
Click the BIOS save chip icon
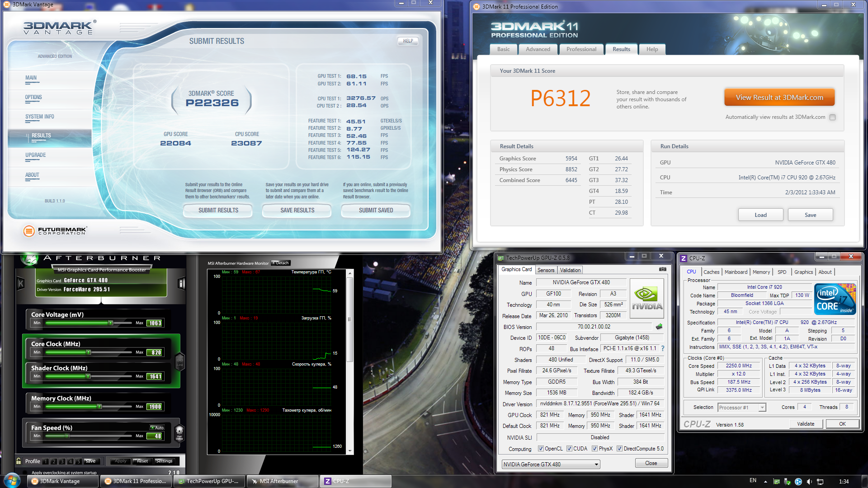[x=659, y=327]
